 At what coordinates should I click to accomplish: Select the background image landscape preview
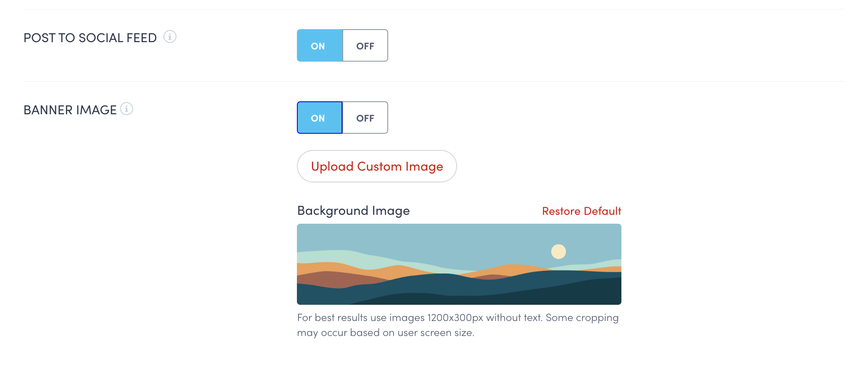(x=459, y=264)
